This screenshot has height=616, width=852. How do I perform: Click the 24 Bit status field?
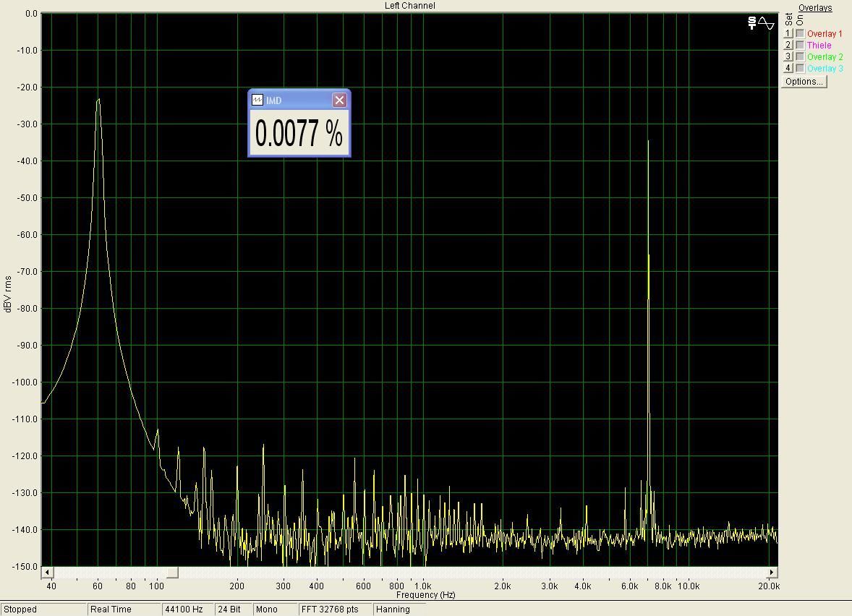point(234,609)
